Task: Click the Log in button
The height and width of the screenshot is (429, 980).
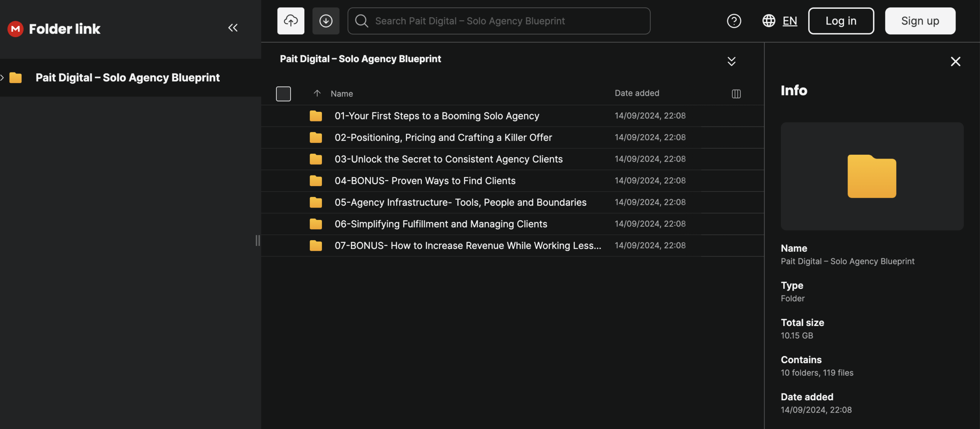Action: (841, 21)
